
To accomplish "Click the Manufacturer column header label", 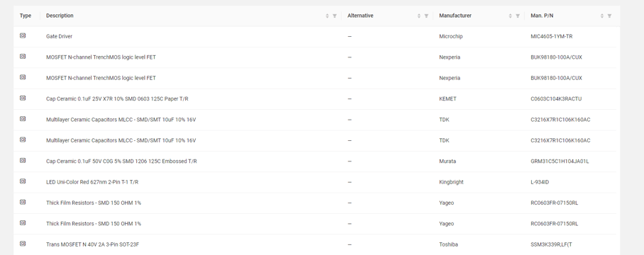I will [455, 16].
